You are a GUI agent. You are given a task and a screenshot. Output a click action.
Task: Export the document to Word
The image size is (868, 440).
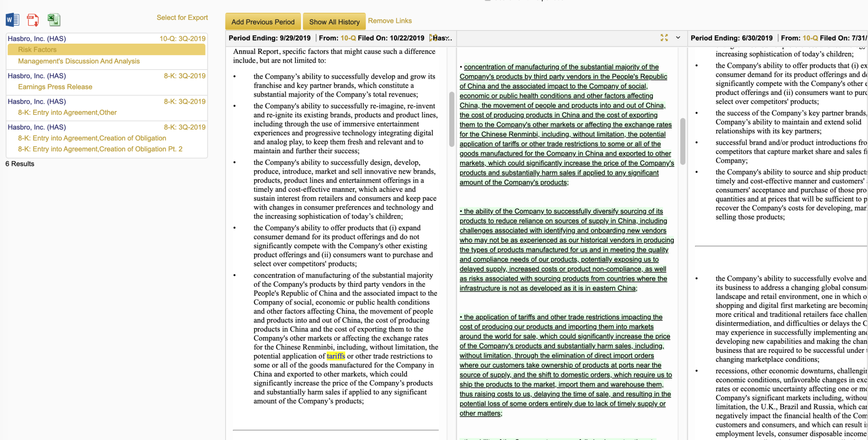pos(12,20)
